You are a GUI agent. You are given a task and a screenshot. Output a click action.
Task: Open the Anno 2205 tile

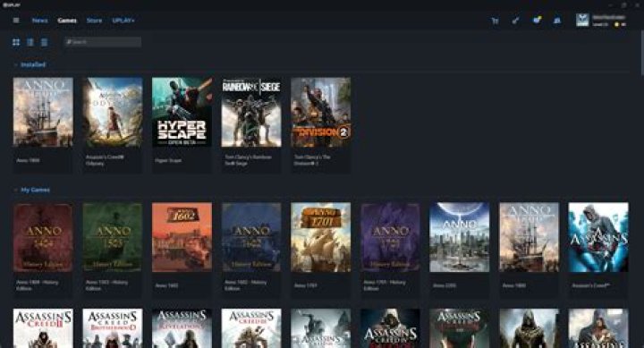pyautogui.click(x=460, y=250)
